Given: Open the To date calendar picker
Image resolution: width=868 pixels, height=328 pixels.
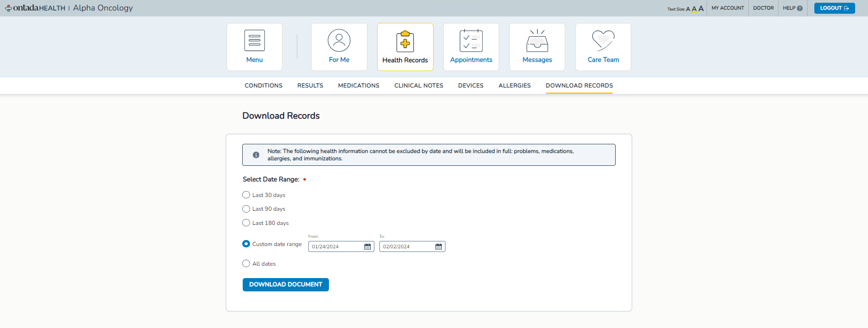Looking at the screenshot, I should click(439, 246).
